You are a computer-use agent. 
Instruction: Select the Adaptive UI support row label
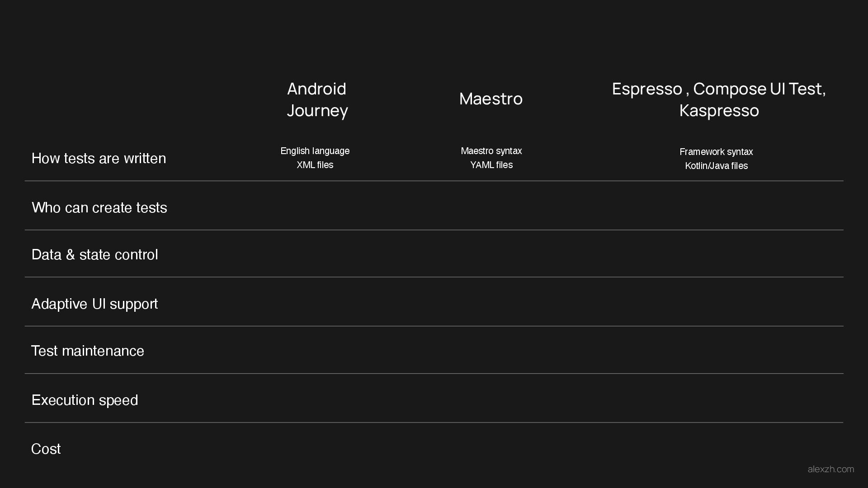point(94,304)
